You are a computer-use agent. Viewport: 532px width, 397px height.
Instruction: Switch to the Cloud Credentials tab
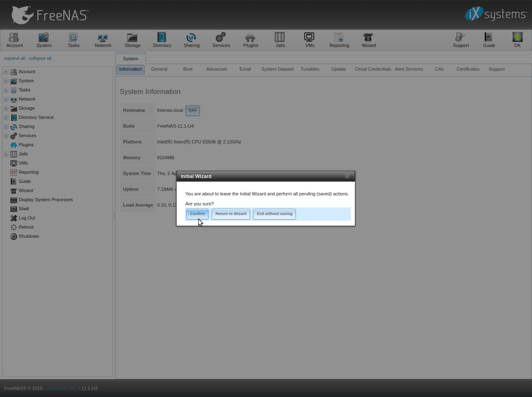(x=372, y=69)
